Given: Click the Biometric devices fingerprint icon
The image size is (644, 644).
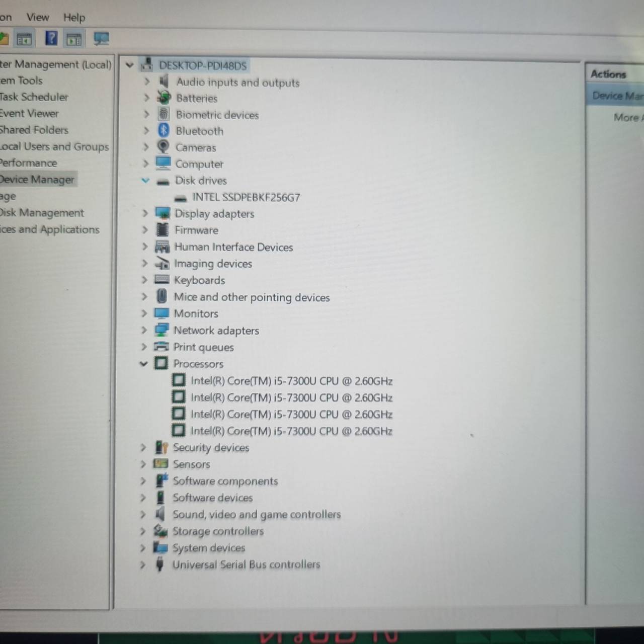Looking at the screenshot, I should click(x=164, y=114).
